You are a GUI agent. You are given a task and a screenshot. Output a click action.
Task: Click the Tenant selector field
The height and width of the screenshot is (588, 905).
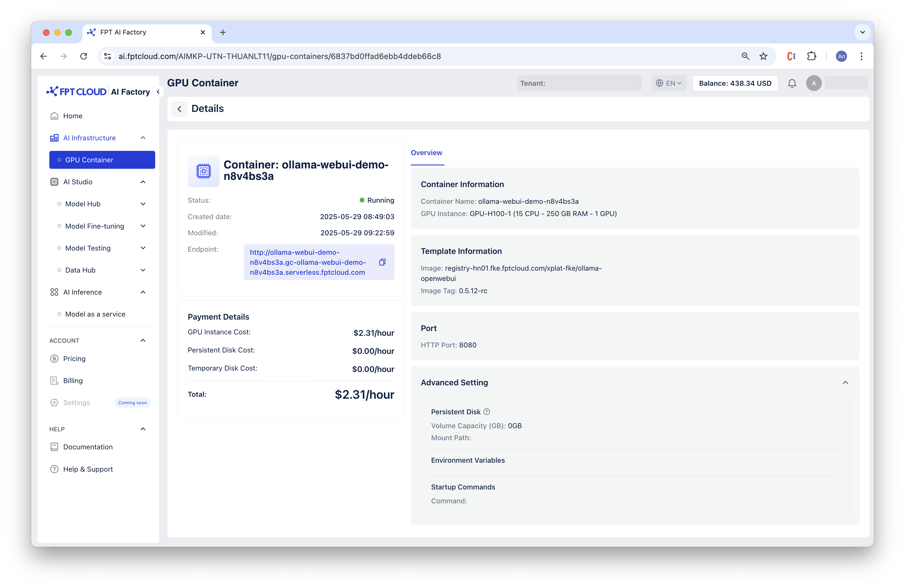click(579, 83)
